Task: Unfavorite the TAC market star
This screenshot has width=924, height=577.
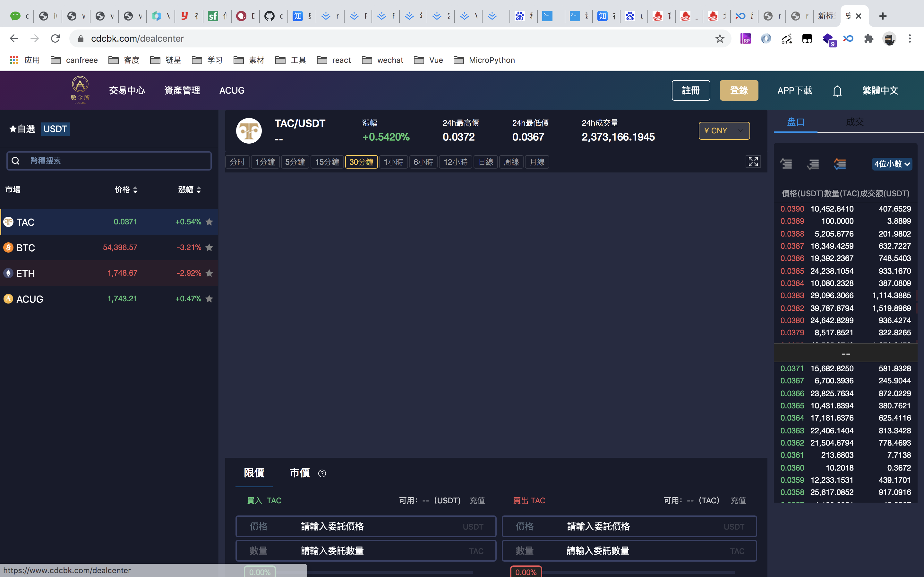Action: [209, 221]
